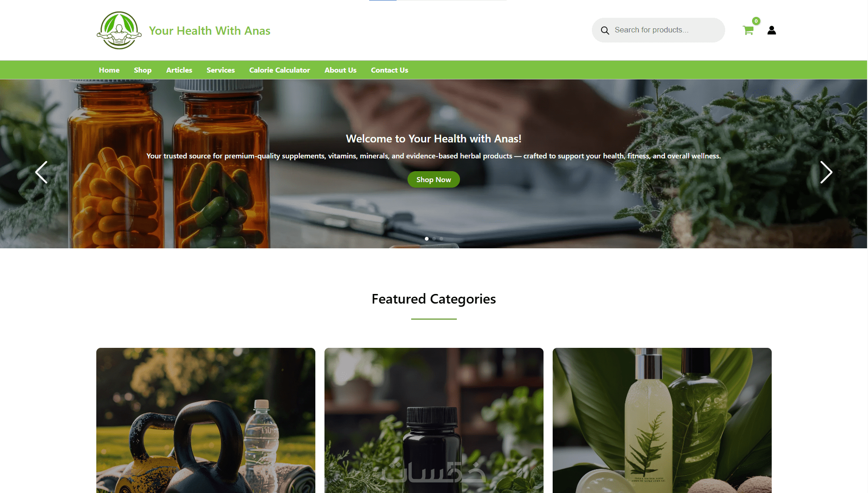Open the Services menu item
Viewport: 868px width, 493px height.
220,70
